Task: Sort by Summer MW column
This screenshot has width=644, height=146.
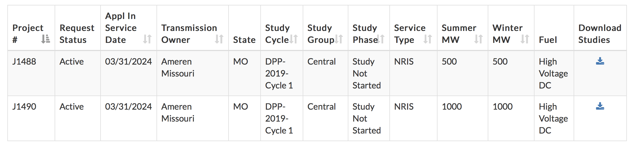Action: pos(479,39)
